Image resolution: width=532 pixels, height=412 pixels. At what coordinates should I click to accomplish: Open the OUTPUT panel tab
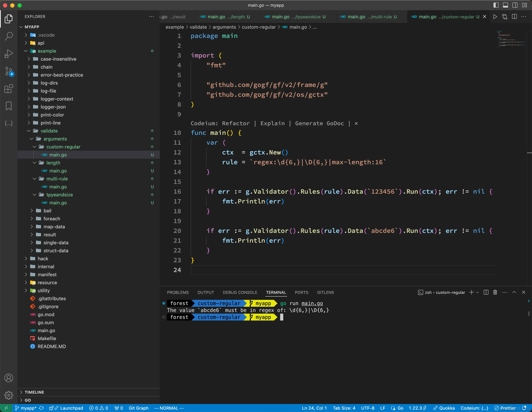point(206,292)
